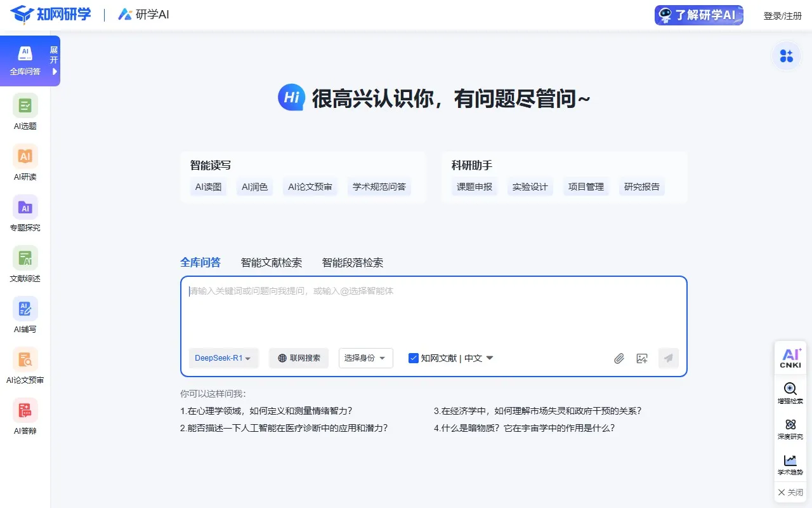Click the 了解研学AI button
Image resolution: width=812 pixels, height=508 pixels.
coord(698,15)
